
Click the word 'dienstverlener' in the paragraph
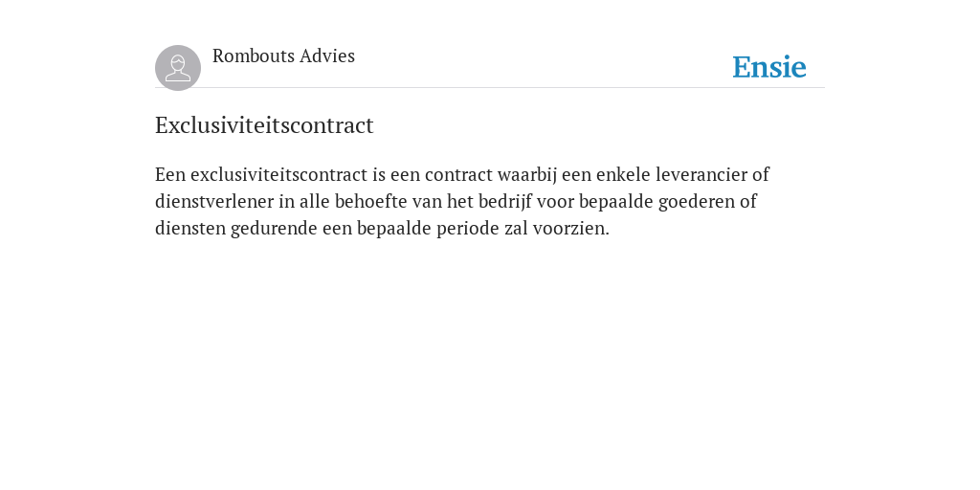(x=214, y=201)
